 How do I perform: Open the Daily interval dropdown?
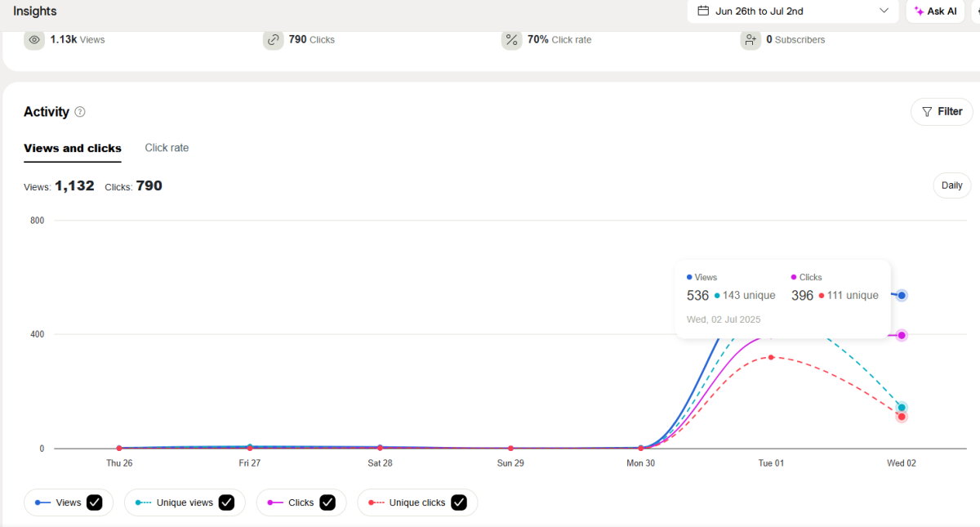point(951,185)
